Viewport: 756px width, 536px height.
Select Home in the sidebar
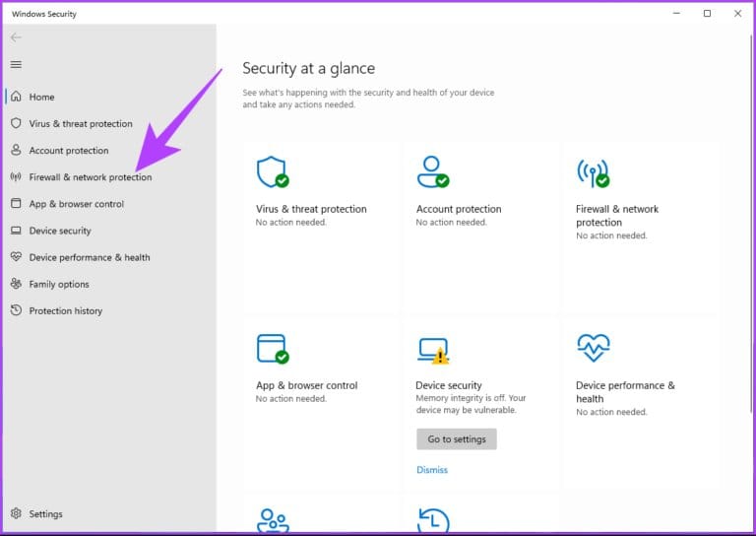tap(41, 97)
